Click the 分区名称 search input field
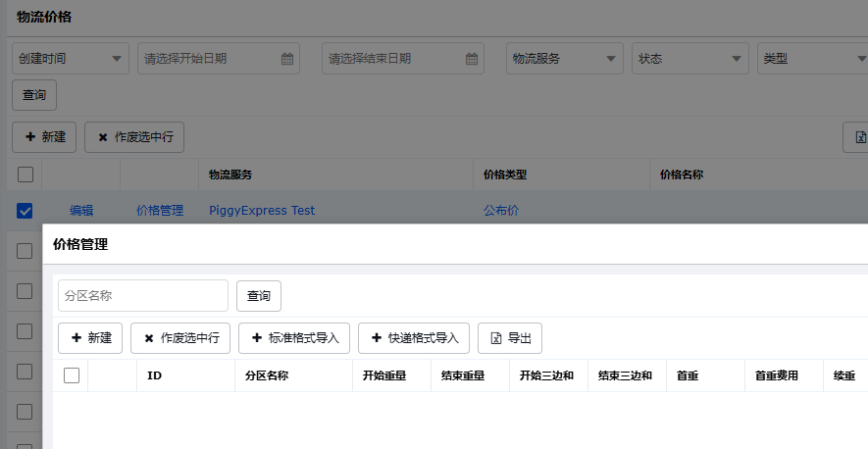Image resolution: width=868 pixels, height=449 pixels. pyautogui.click(x=143, y=295)
